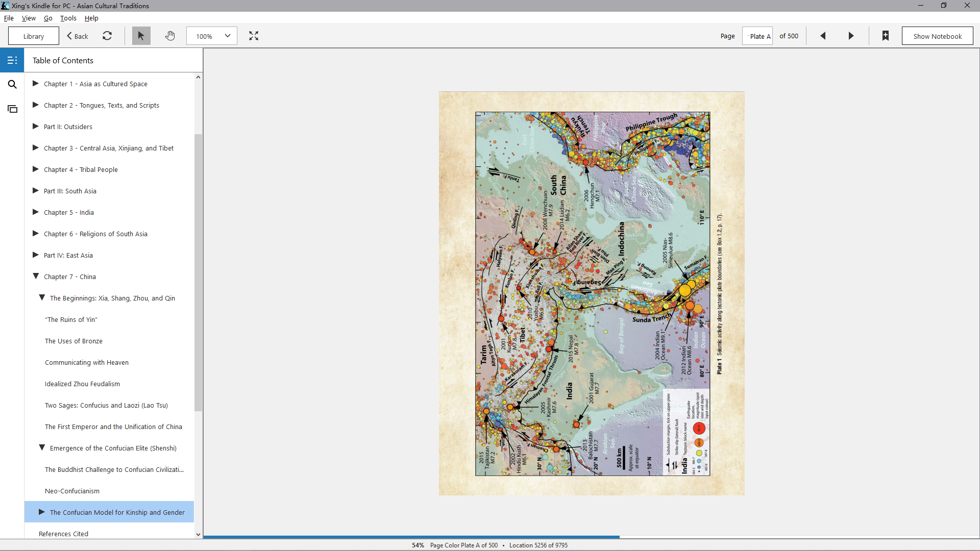This screenshot has height=551, width=980.
Task: Expand Chapter 3 - Central Asia arrow
Action: click(36, 148)
